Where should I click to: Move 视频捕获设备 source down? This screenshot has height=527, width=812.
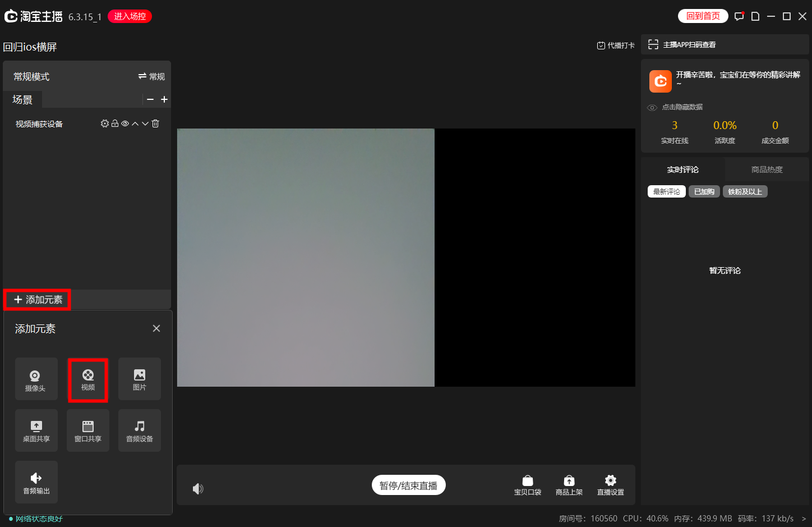pos(145,123)
